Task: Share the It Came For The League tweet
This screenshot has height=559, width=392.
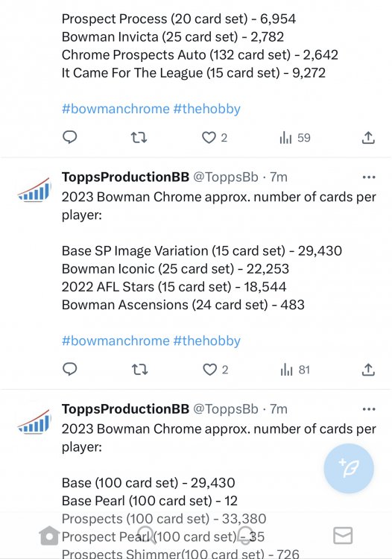Action: tap(368, 138)
